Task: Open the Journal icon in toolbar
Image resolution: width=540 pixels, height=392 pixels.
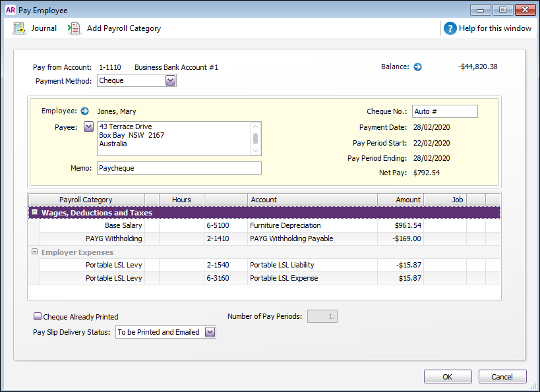Action: (x=20, y=28)
